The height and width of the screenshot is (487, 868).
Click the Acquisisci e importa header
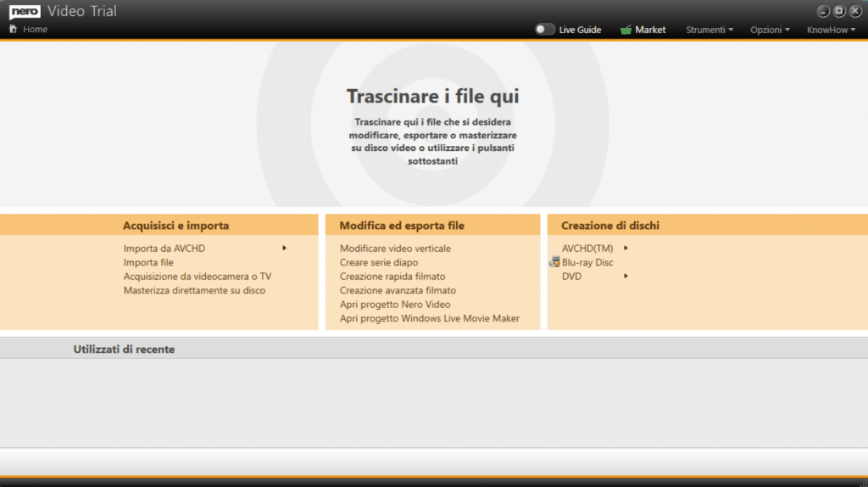[176, 226]
